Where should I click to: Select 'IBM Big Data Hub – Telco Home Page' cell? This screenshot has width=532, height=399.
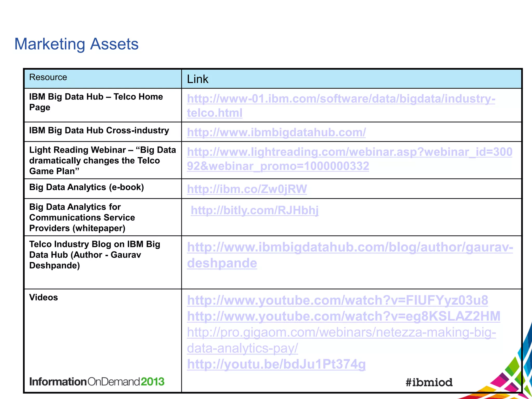[103, 105]
